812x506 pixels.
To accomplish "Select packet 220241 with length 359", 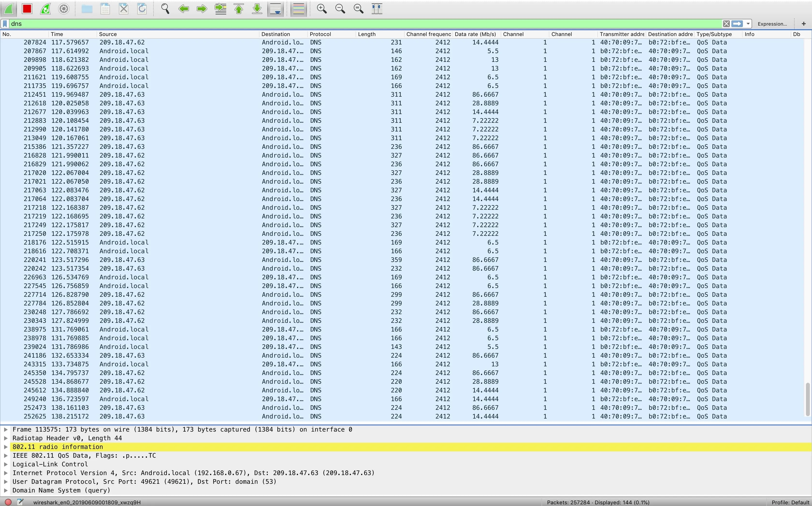I will (402, 260).
